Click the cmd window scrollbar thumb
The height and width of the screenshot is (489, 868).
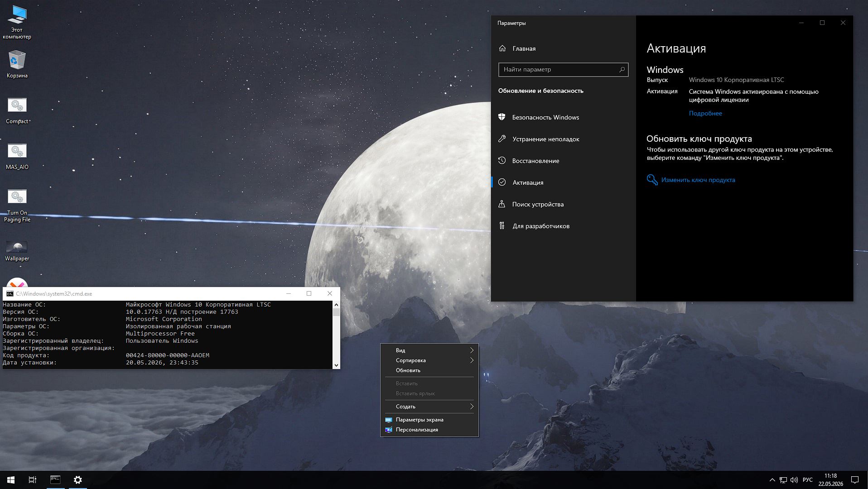pyautogui.click(x=336, y=312)
